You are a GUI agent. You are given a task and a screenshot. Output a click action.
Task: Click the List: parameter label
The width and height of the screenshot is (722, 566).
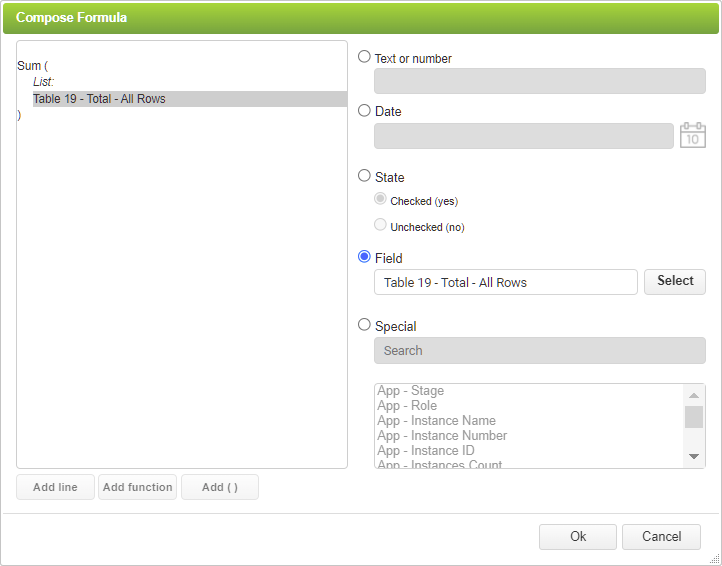(x=43, y=82)
